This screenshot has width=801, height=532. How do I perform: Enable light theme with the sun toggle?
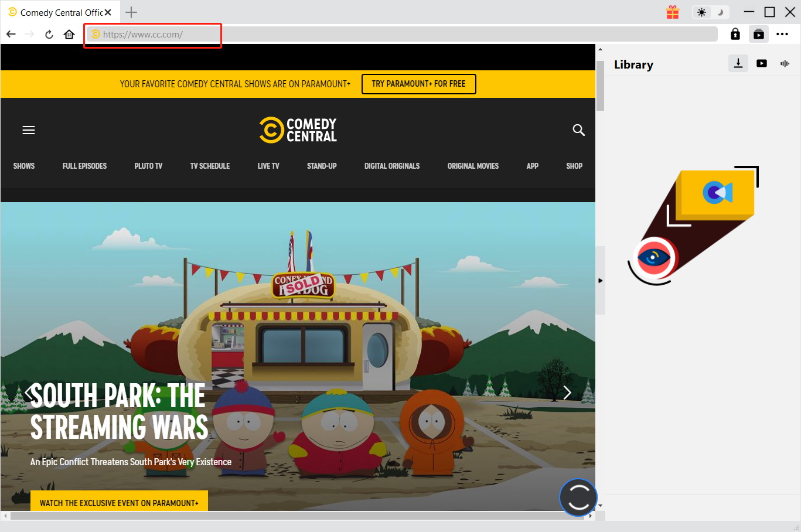tap(701, 12)
